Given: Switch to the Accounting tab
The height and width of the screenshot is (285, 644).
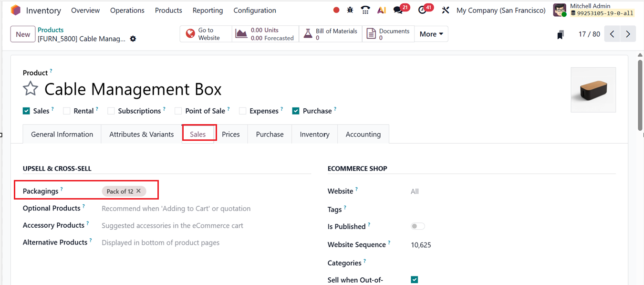Looking at the screenshot, I should pyautogui.click(x=363, y=134).
